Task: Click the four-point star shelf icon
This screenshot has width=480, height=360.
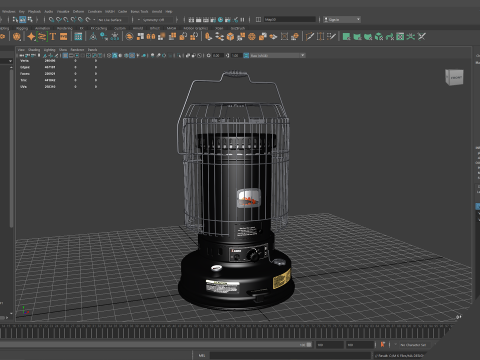Action: [x=31, y=37]
